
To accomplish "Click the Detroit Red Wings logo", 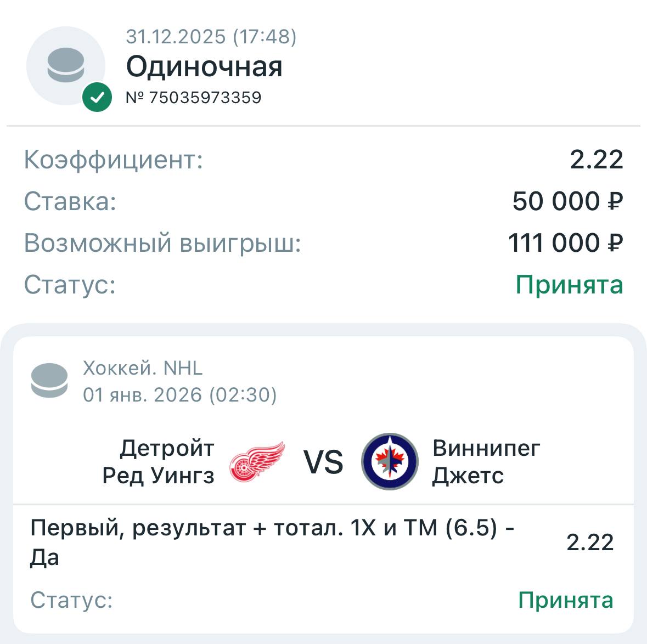I will click(x=257, y=462).
